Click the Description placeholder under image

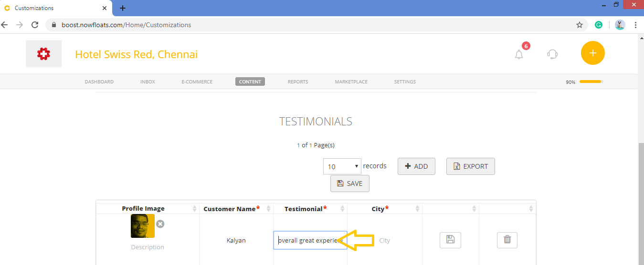tap(148, 247)
